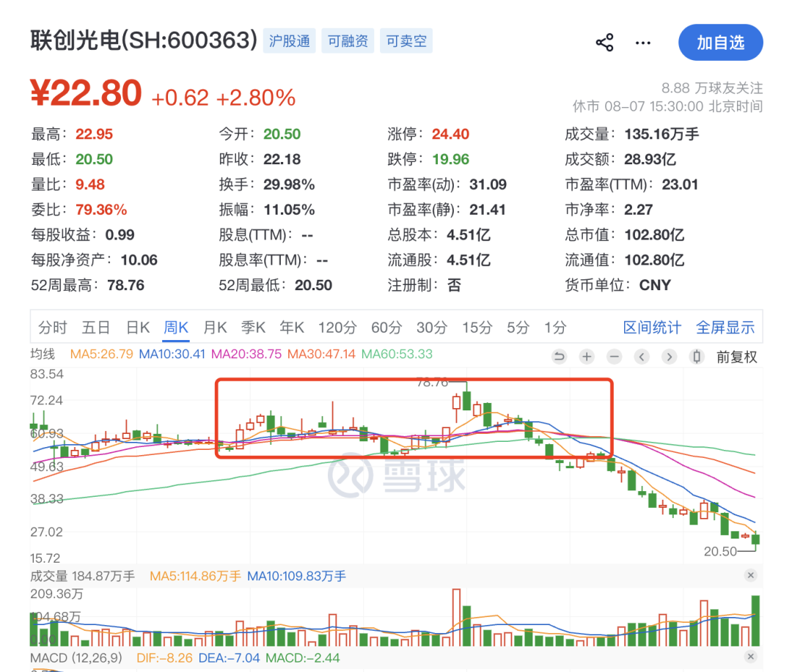Zoom in the chart with plus icon
This screenshot has height=672, width=792.
click(587, 357)
